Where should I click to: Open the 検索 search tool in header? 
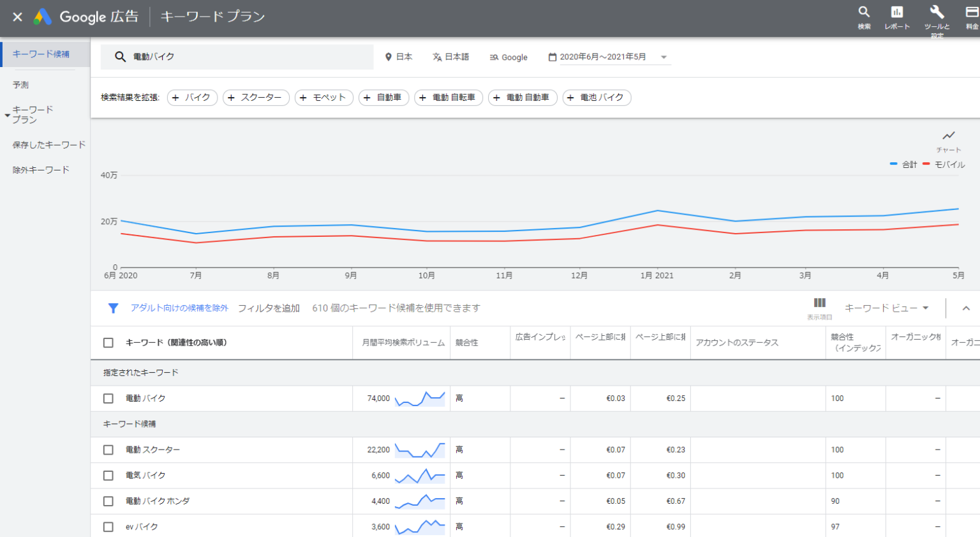864,17
